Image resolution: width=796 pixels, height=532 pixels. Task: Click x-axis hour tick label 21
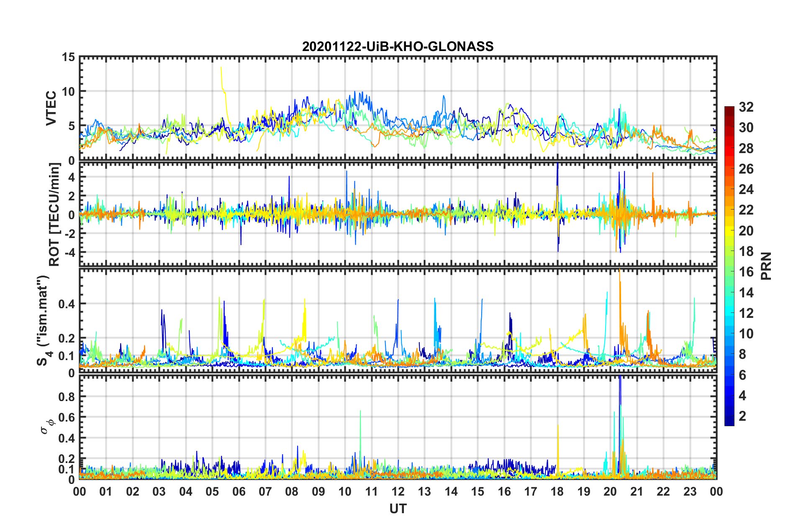pos(637,492)
